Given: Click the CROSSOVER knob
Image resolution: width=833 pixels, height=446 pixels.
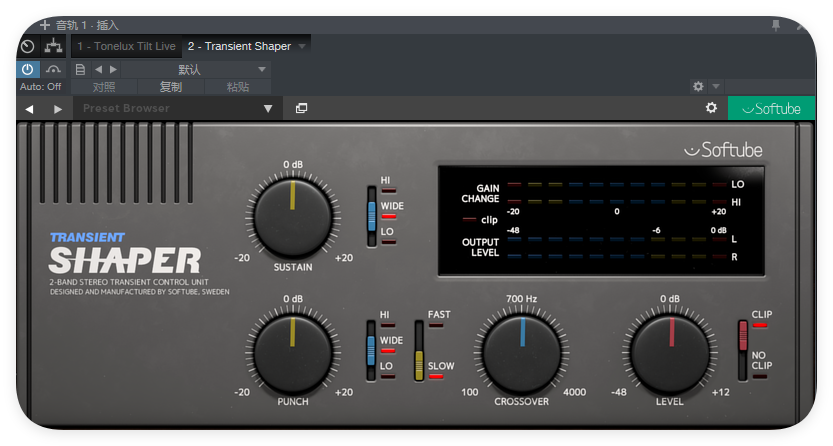Looking at the screenshot, I should 522,353.
